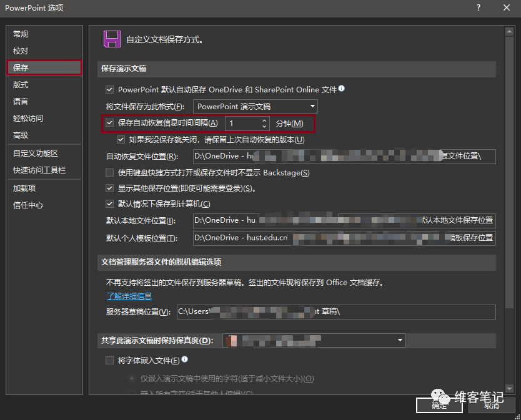
Task: Go to 自定义功能区 settings
Action: pos(36,153)
